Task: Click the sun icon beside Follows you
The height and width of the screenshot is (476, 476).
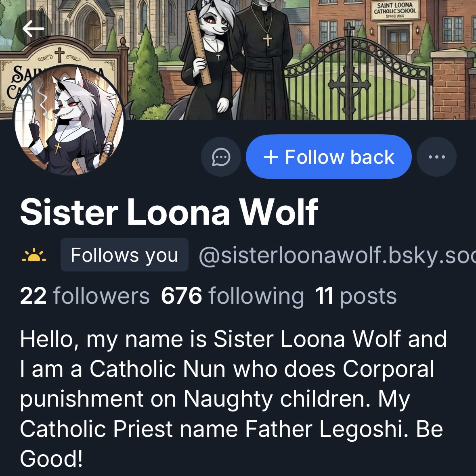Action: (x=34, y=255)
